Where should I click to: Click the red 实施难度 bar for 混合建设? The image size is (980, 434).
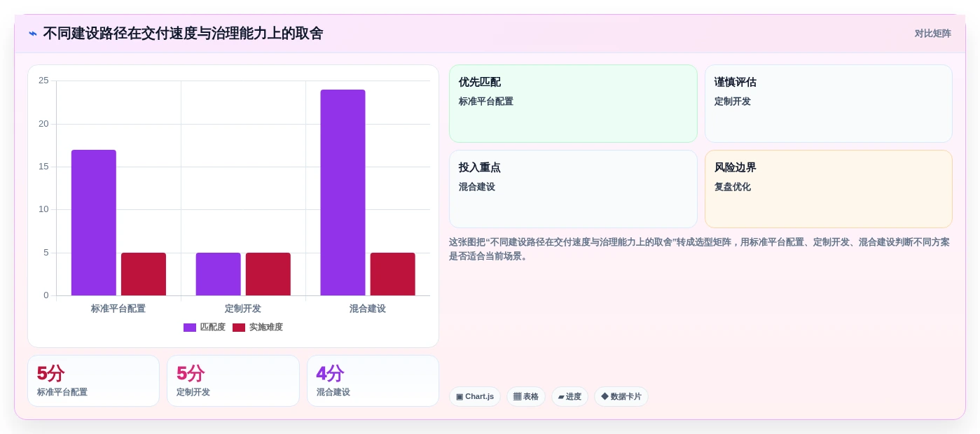(x=393, y=274)
